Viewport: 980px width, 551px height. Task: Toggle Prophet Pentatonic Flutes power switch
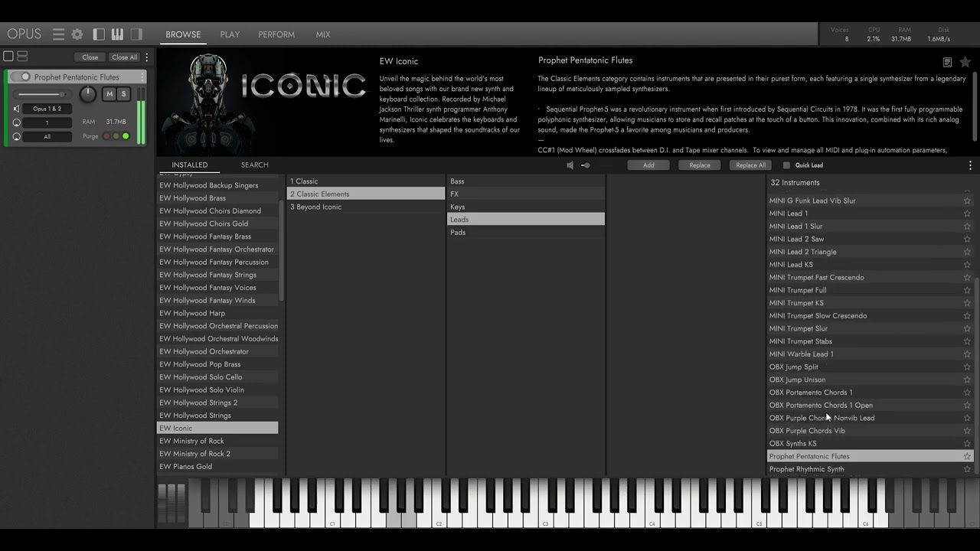click(x=21, y=77)
